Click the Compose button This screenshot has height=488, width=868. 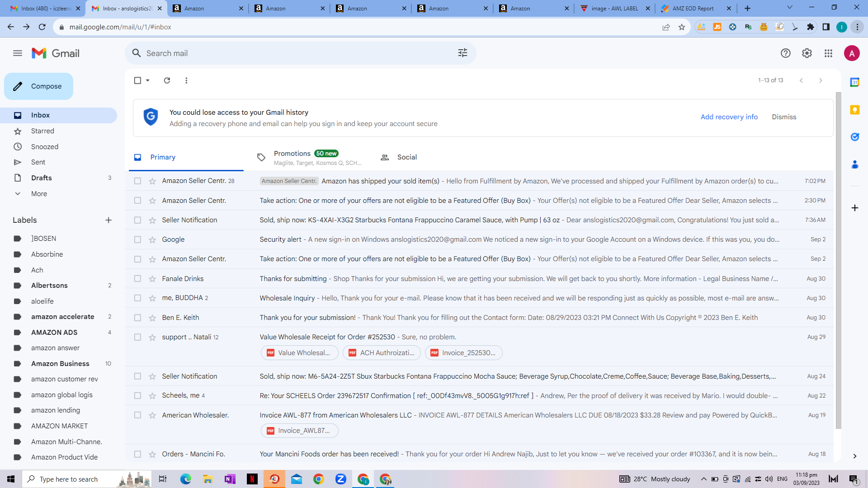38,86
